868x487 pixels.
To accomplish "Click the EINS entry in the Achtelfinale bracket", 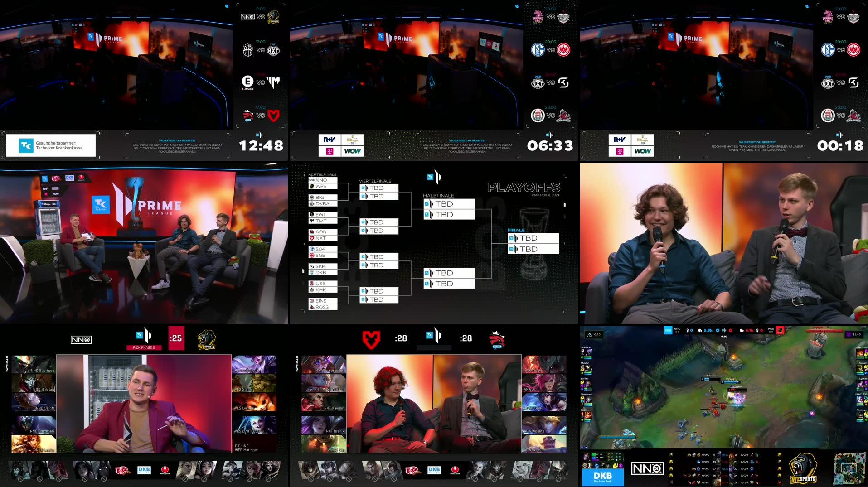I will click(x=323, y=301).
